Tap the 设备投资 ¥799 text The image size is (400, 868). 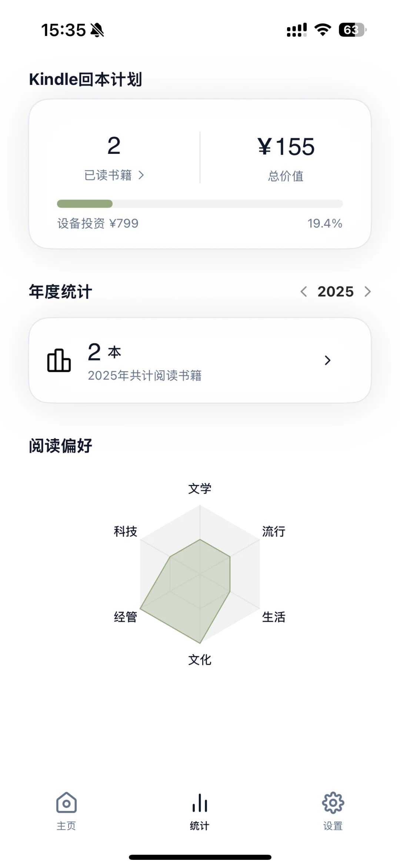98,223
